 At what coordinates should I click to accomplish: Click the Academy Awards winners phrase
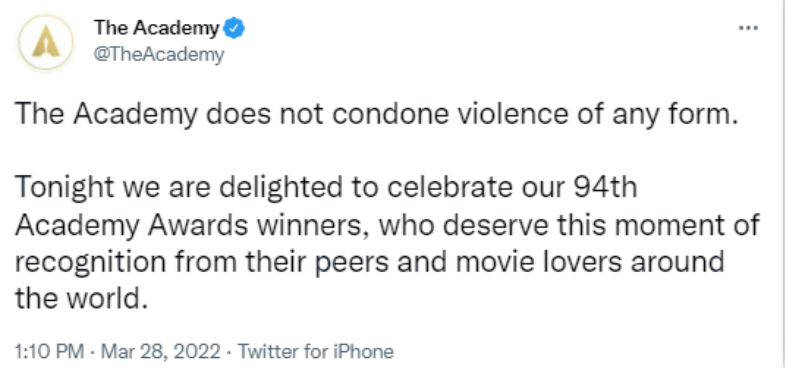(192, 228)
